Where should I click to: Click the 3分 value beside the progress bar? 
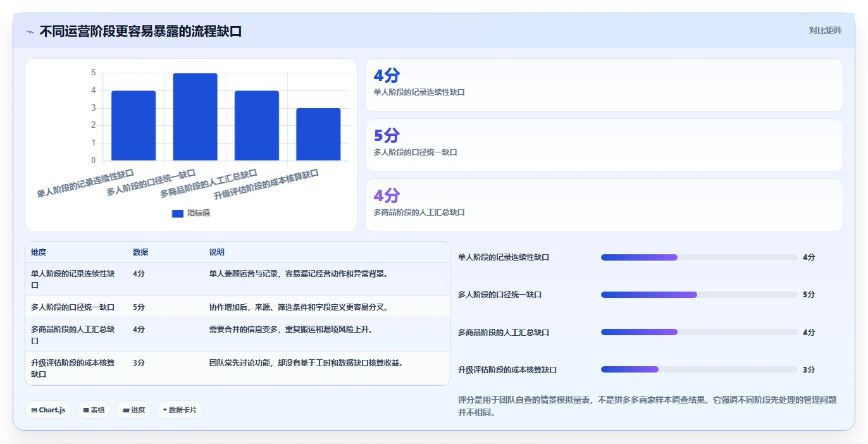pos(809,370)
